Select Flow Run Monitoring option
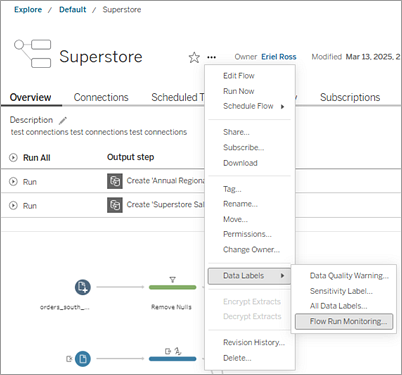This screenshot has width=402, height=375. coord(344,321)
